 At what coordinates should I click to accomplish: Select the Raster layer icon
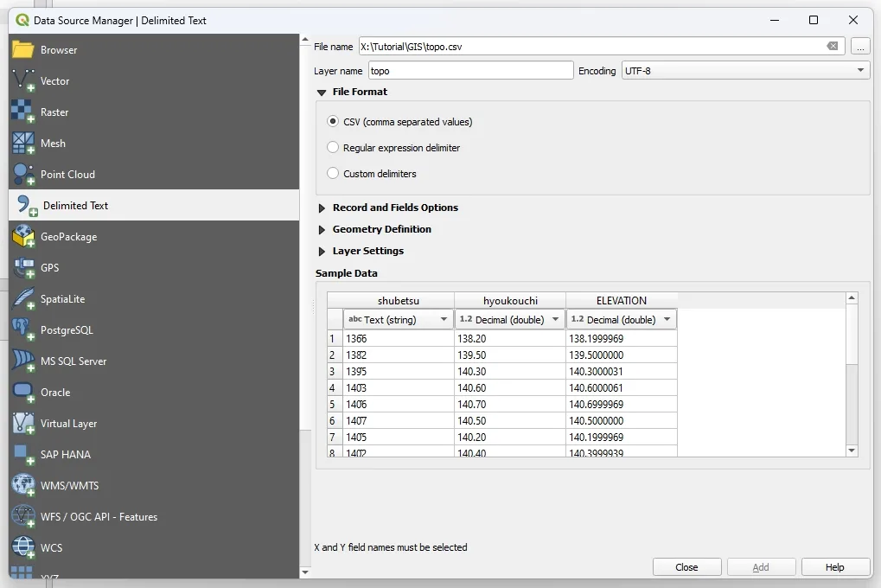point(23,112)
